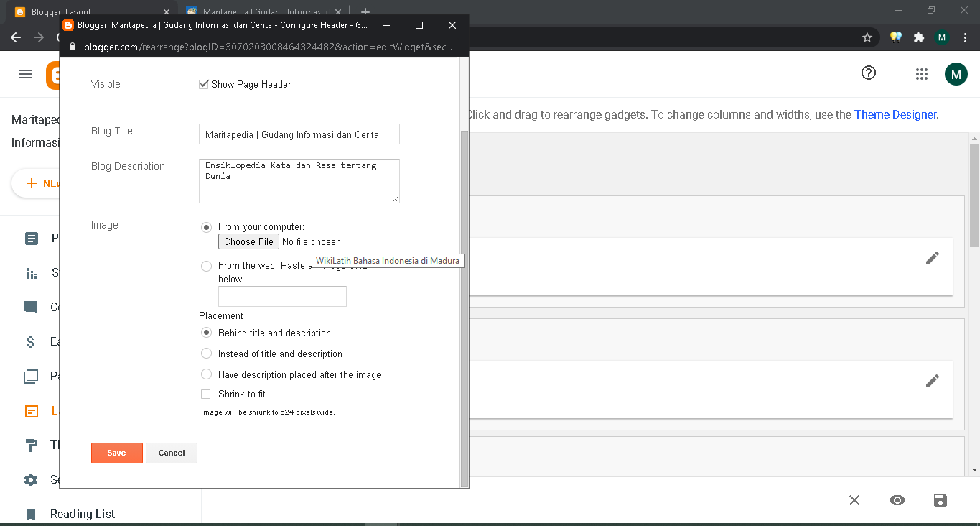Click the X discard icon in the bottom bar
980x526 pixels.
[854, 500]
